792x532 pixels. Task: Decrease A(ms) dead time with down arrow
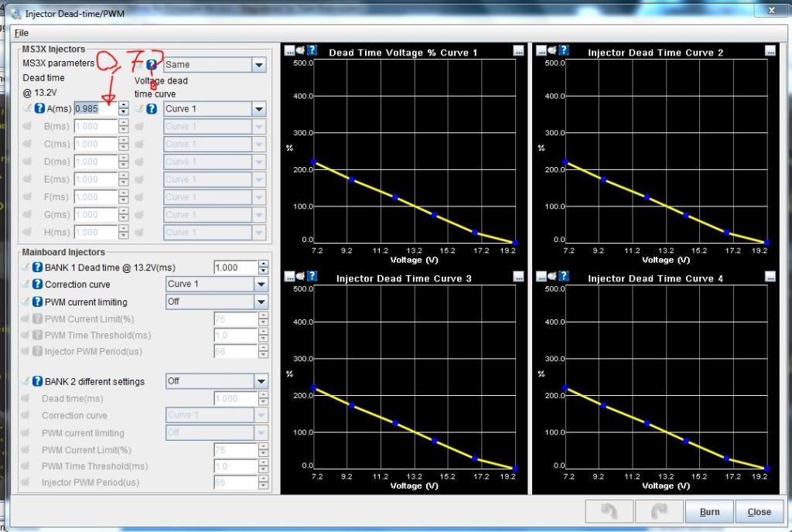pyautogui.click(x=123, y=112)
